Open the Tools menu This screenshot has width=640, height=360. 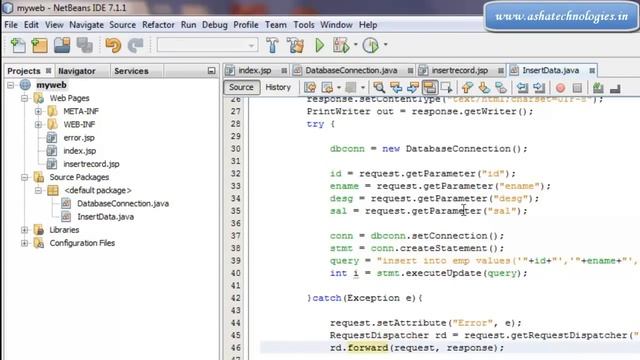click(304, 25)
